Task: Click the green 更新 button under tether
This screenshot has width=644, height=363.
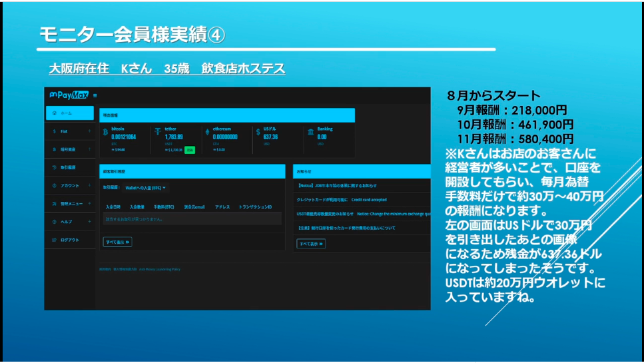Action: [x=190, y=150]
